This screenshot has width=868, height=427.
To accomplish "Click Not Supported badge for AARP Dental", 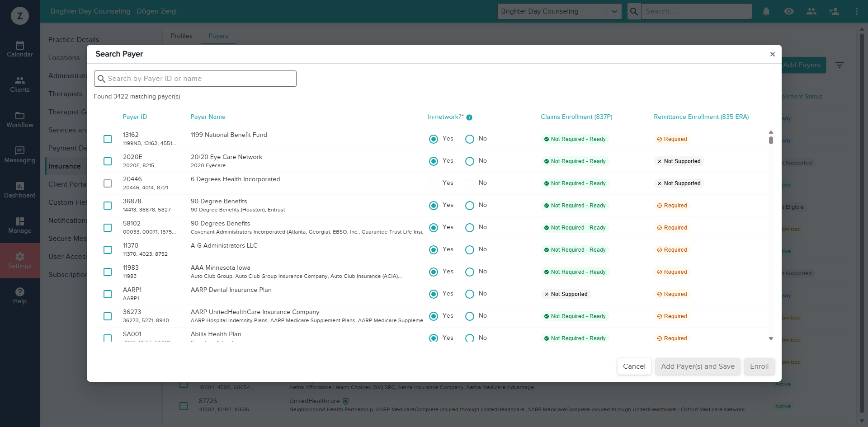I will tap(566, 294).
